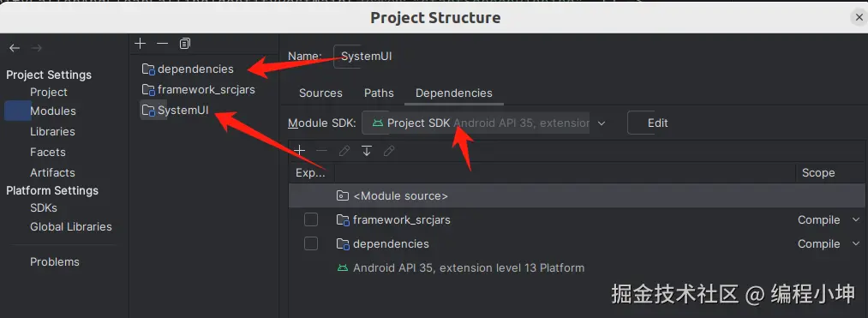Open the Problems section
Screen dimensions: 868x318
tap(55, 261)
